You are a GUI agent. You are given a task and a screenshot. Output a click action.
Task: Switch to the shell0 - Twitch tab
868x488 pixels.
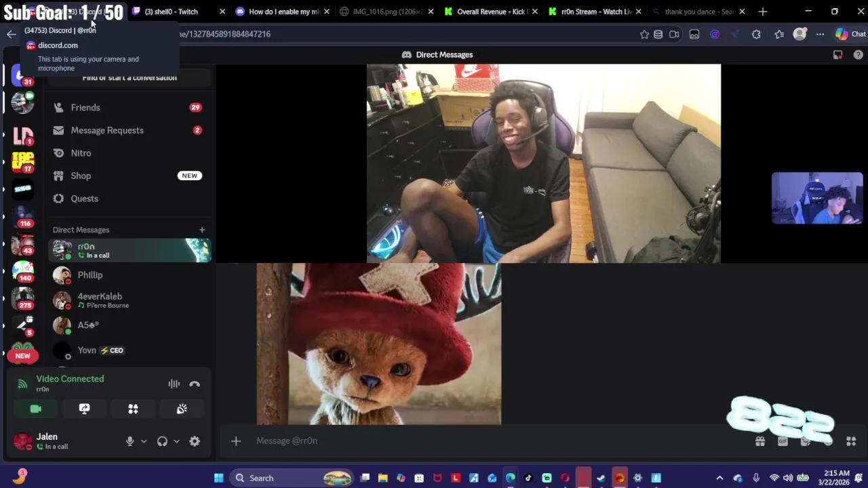178,12
